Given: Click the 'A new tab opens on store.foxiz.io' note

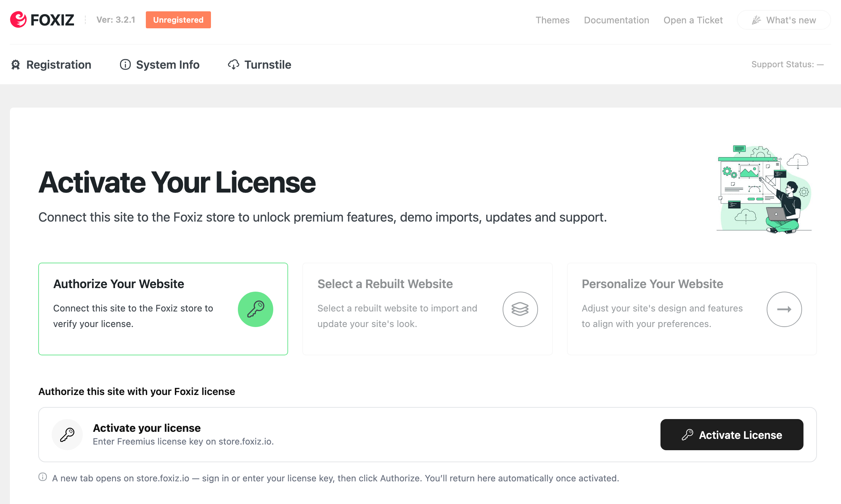Looking at the screenshot, I should (336, 478).
